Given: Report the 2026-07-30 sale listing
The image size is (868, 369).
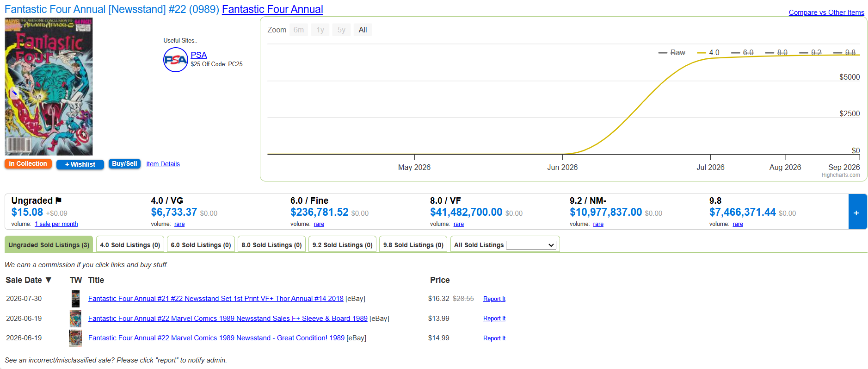Looking at the screenshot, I should pos(494,299).
